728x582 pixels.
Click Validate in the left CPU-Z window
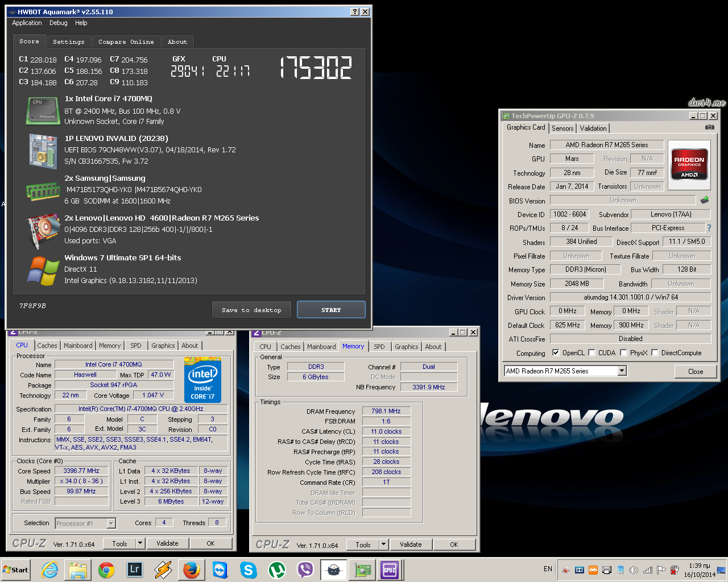pyautogui.click(x=167, y=543)
